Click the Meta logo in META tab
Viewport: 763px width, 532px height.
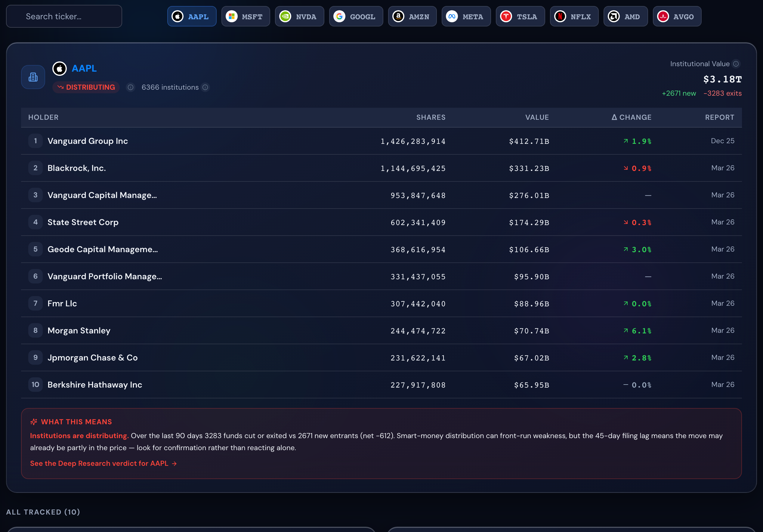coord(452,16)
